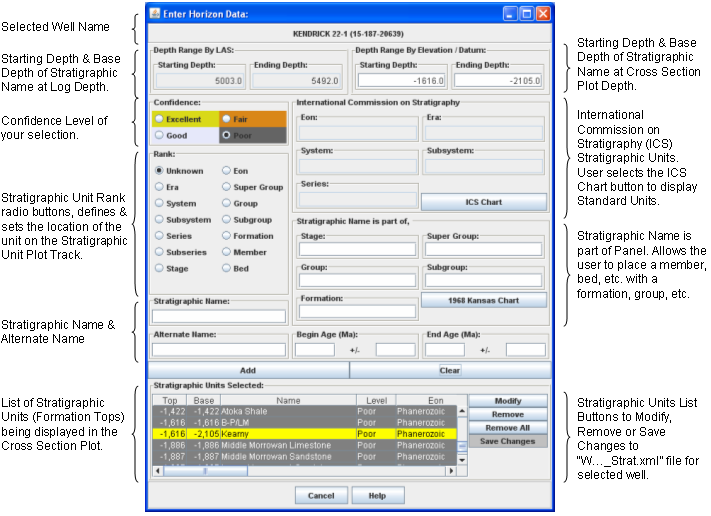Click the list's vertical scrollbar up arrow
Viewport: 711px width, 516px height.
[462, 411]
